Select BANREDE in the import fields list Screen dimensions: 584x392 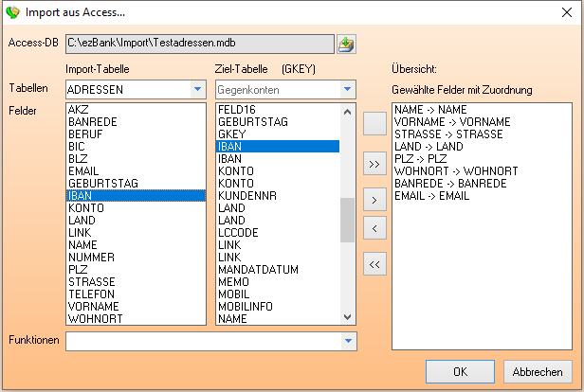point(136,122)
